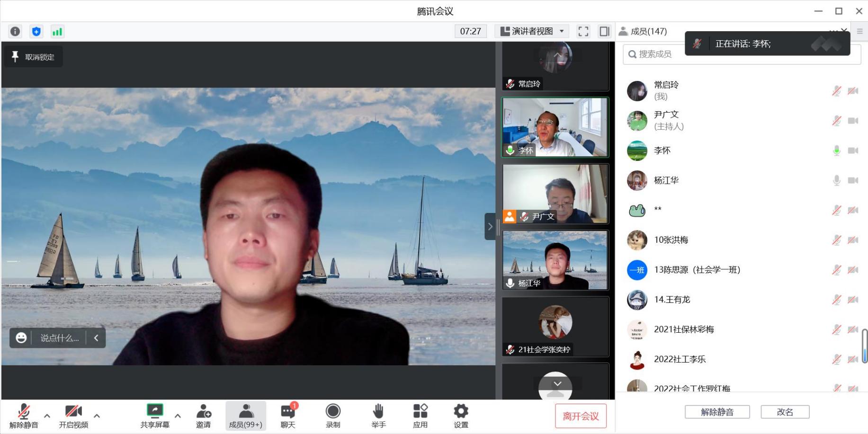Open the meeting info icon
This screenshot has height=434, width=868.
(x=15, y=32)
